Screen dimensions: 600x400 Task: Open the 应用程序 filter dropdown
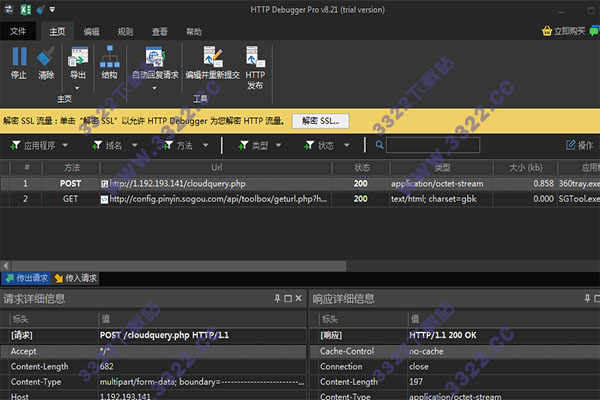tap(65, 145)
